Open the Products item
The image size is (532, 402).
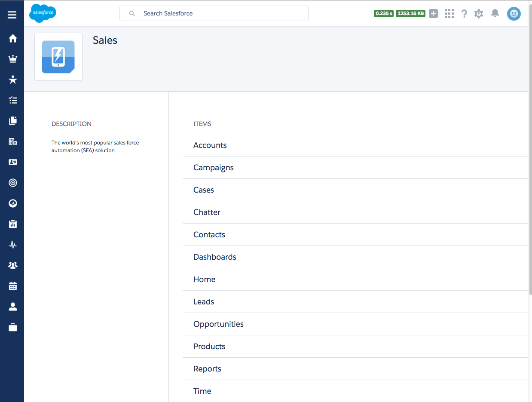355,347
